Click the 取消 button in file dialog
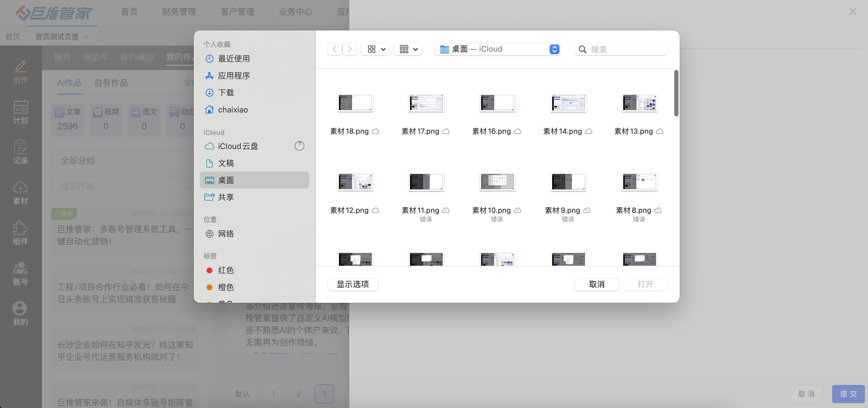The width and height of the screenshot is (868, 408). (x=596, y=284)
